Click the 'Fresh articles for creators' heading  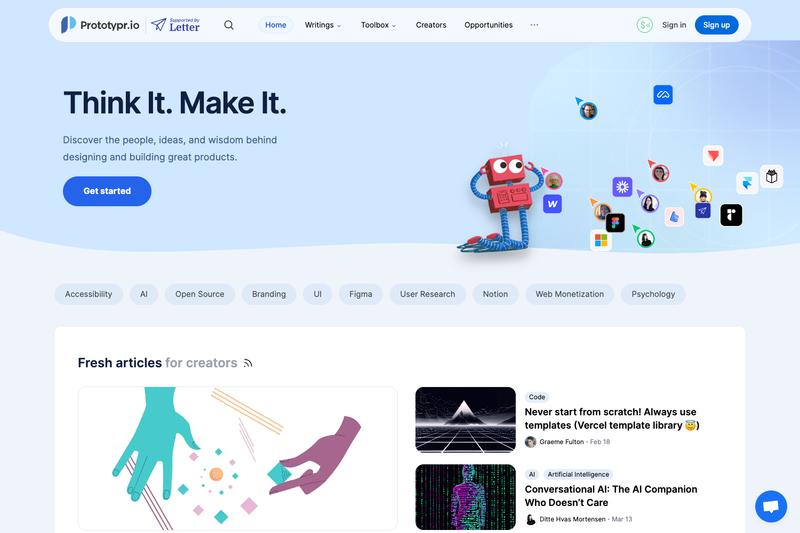click(157, 363)
